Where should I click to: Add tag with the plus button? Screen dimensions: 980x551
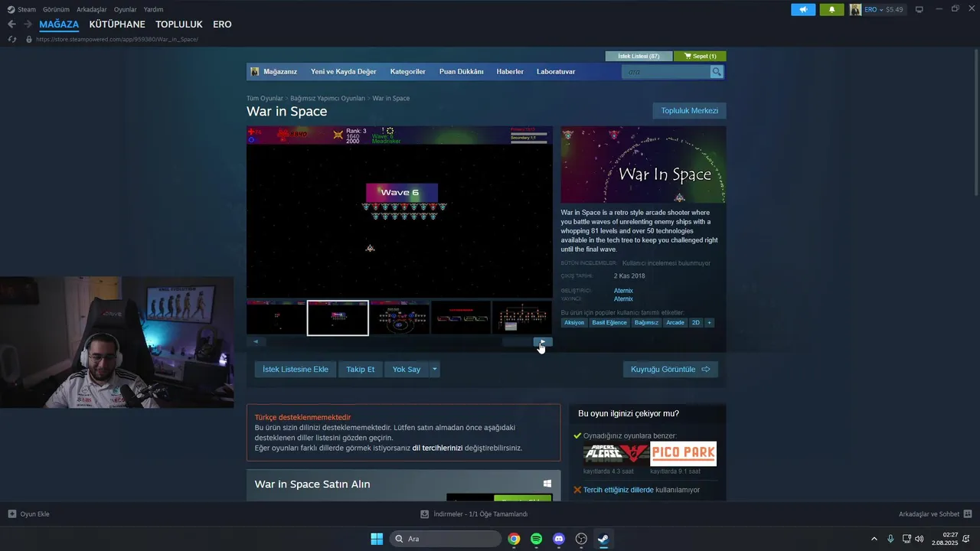(x=709, y=323)
